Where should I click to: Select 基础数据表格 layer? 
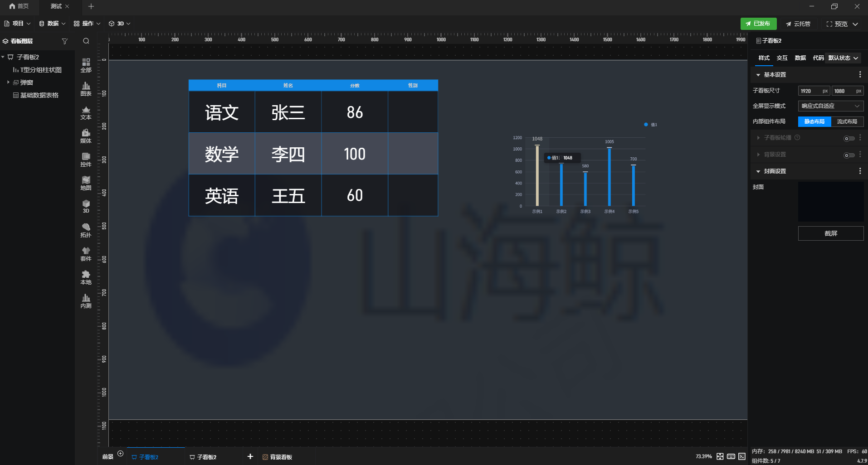[36, 95]
